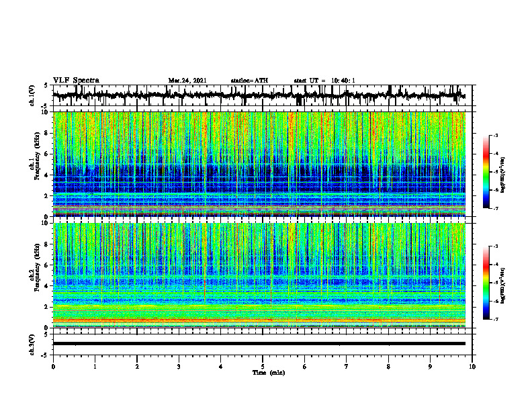Click the "ch.1(V)" axis label
Image resolution: width=532 pixels, height=411 pixels.
[32, 95]
